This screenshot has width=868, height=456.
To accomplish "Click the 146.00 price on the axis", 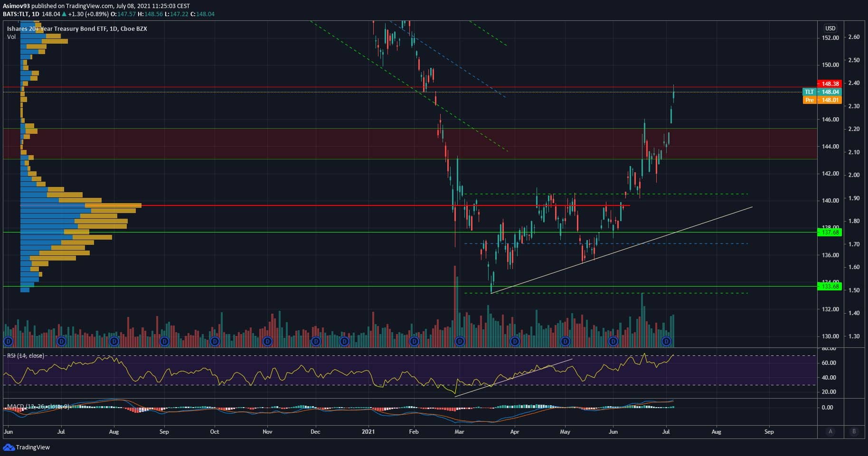I will [830, 120].
